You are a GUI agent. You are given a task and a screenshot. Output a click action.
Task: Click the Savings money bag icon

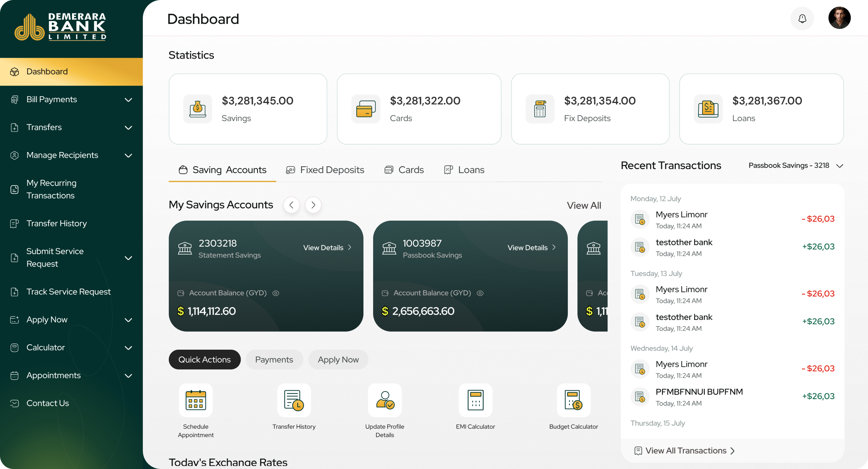[x=198, y=109]
